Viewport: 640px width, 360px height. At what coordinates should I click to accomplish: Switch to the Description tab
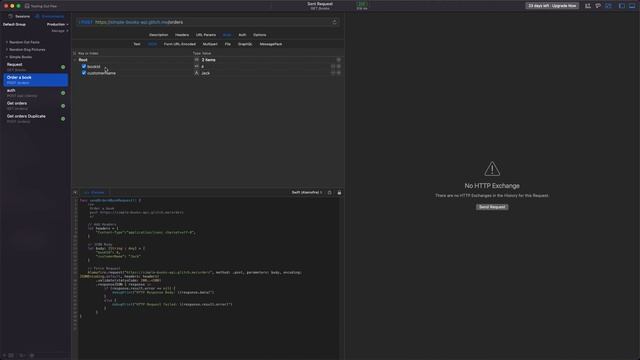[158, 35]
